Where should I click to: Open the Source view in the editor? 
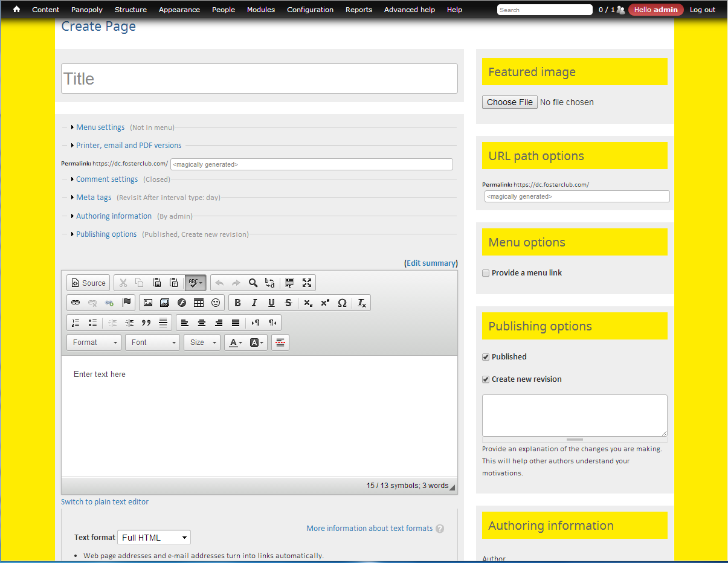(x=88, y=282)
